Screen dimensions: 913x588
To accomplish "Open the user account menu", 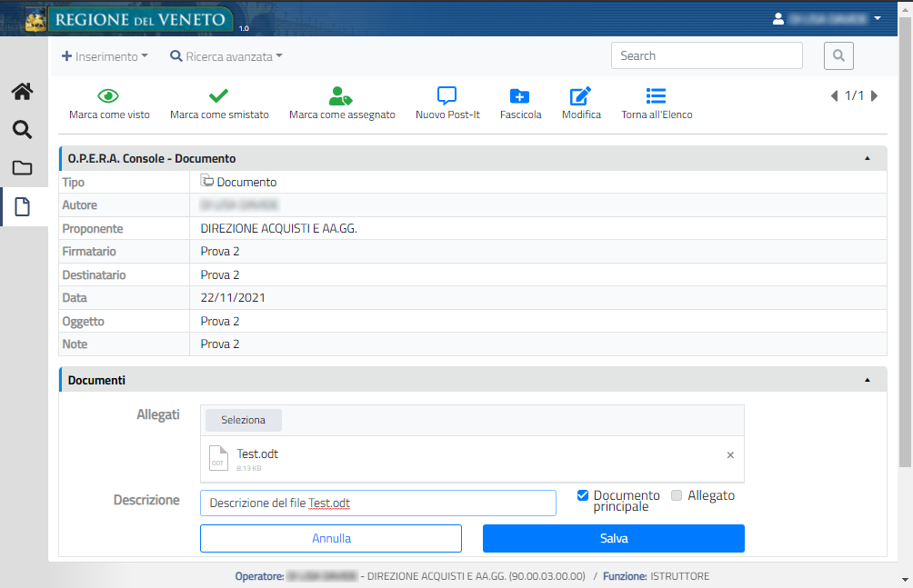I will pyautogui.click(x=827, y=18).
